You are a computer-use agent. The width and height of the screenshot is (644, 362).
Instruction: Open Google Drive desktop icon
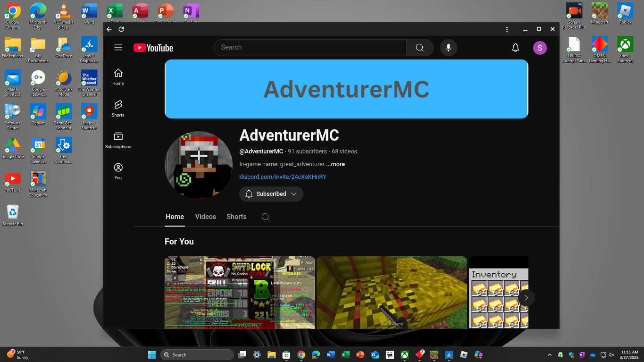13,148
